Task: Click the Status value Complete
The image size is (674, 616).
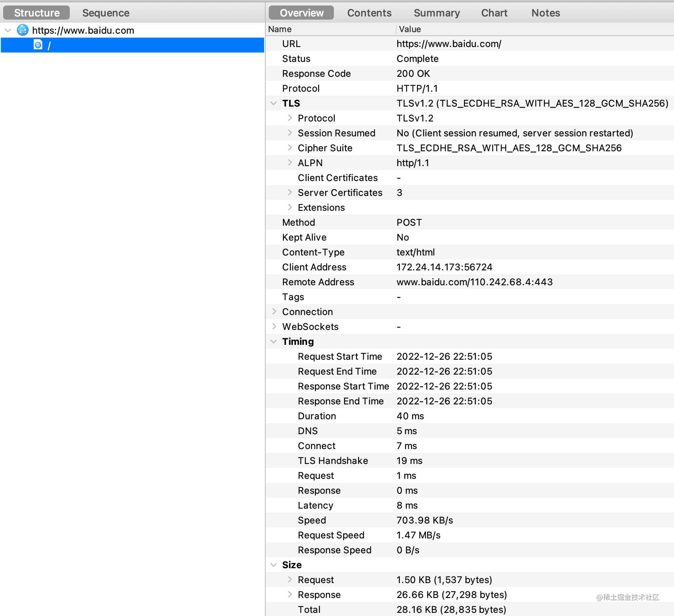Action: pos(417,59)
